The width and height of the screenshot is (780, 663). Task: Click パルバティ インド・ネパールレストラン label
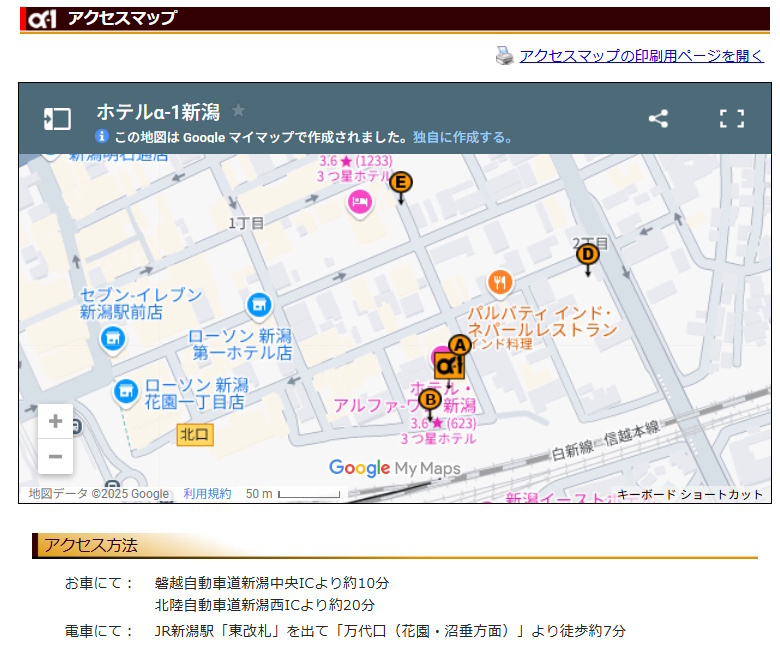pyautogui.click(x=541, y=322)
